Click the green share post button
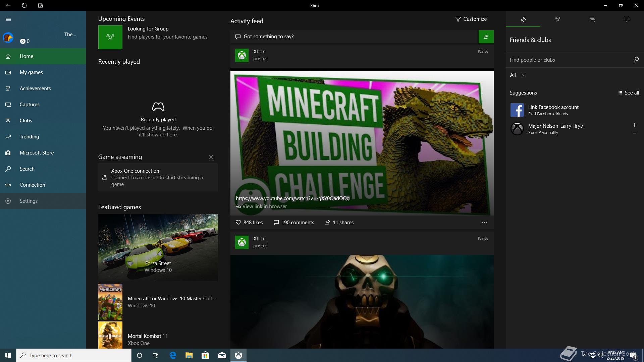The height and width of the screenshot is (362, 644). [486, 37]
